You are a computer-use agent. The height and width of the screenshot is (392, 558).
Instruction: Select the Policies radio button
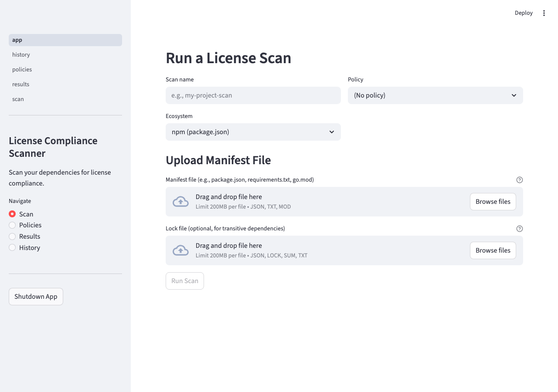point(12,225)
